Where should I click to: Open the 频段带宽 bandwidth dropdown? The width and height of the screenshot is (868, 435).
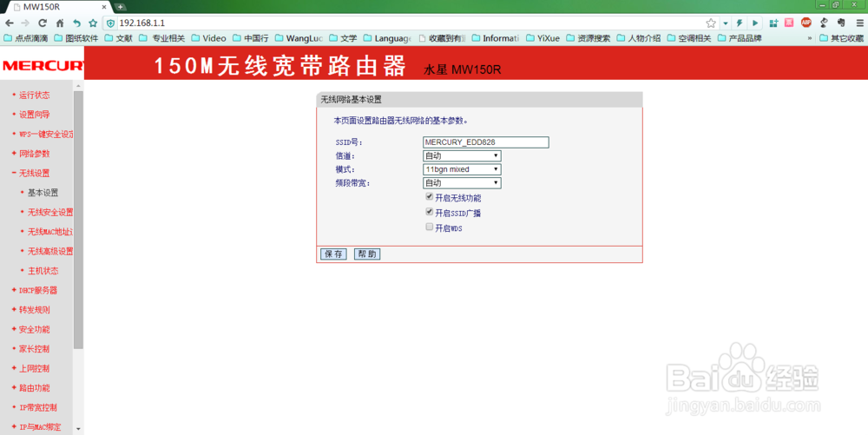pyautogui.click(x=463, y=182)
